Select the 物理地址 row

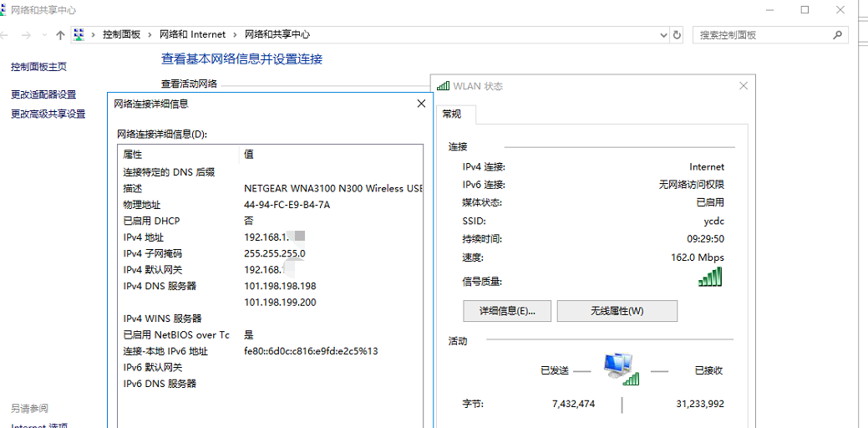(271, 204)
